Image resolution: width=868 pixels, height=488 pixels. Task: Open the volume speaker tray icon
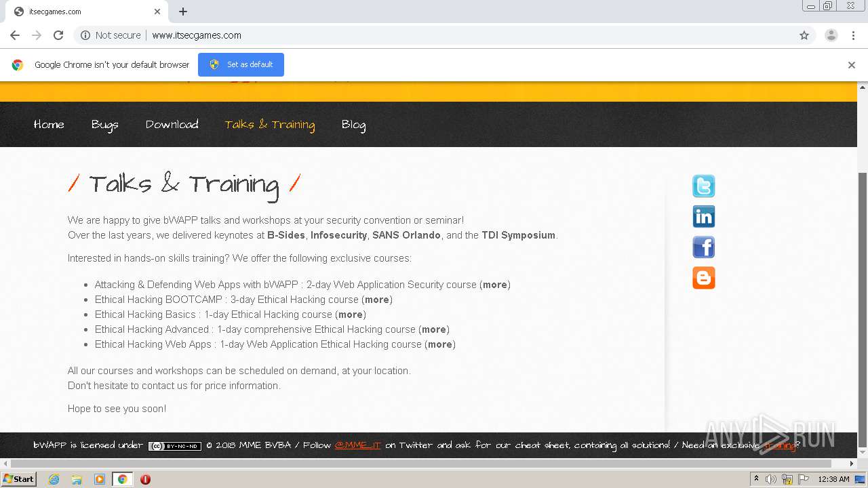(771, 479)
